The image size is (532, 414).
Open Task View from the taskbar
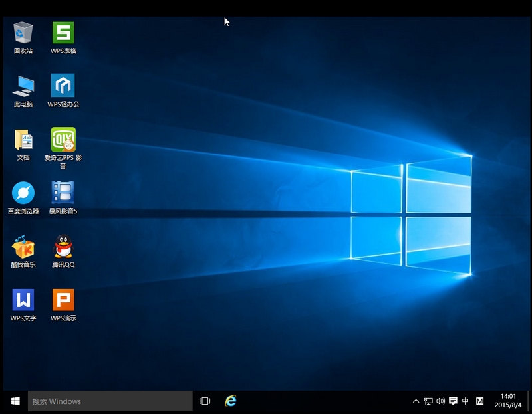pos(205,401)
